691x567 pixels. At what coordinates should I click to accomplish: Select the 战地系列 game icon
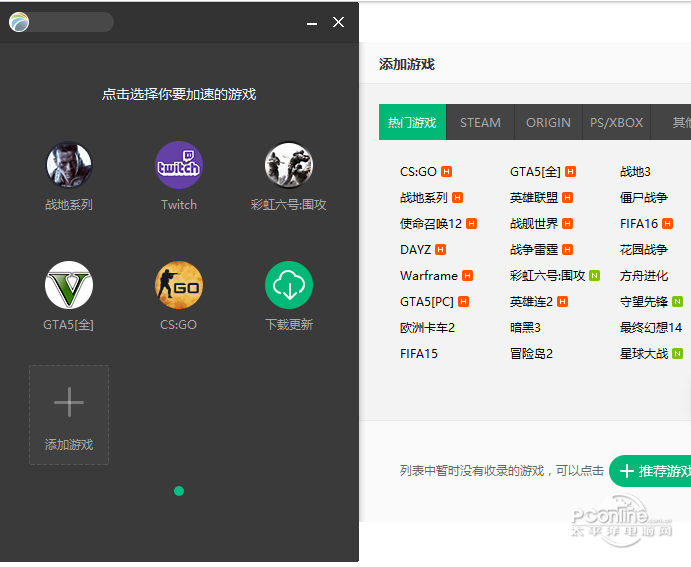coord(69,165)
